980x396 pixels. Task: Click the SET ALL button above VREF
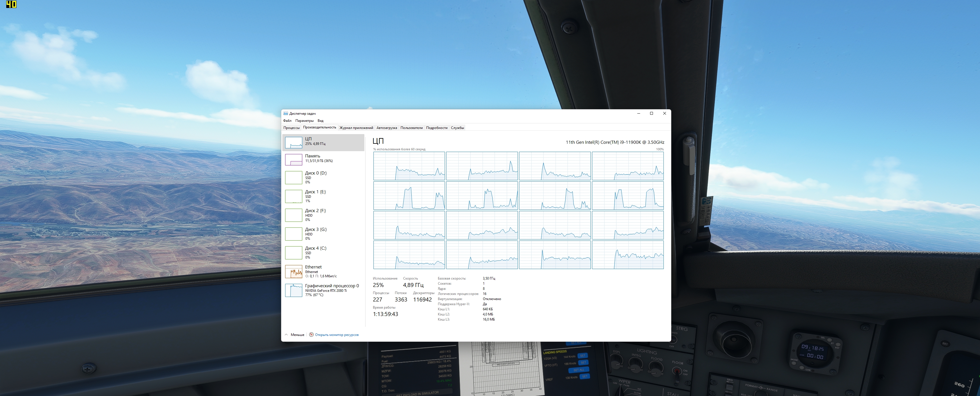579,370
